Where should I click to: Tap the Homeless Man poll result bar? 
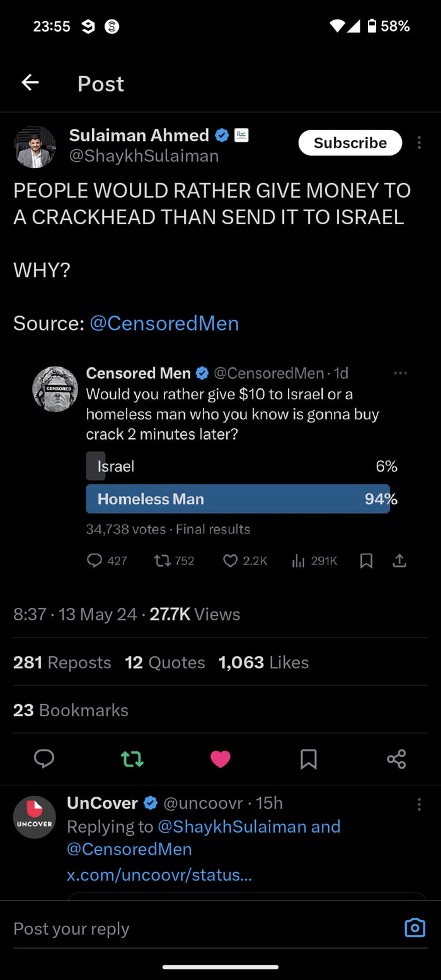click(238, 499)
